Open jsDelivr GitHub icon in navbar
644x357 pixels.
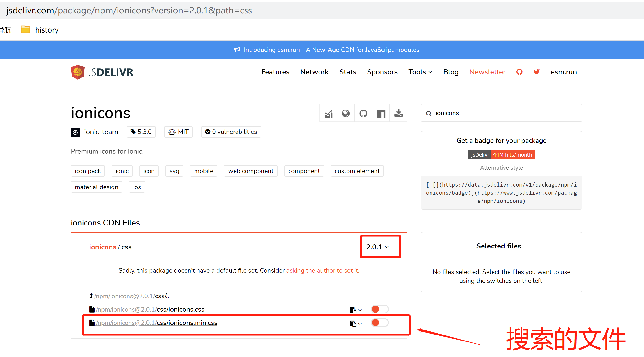(519, 72)
